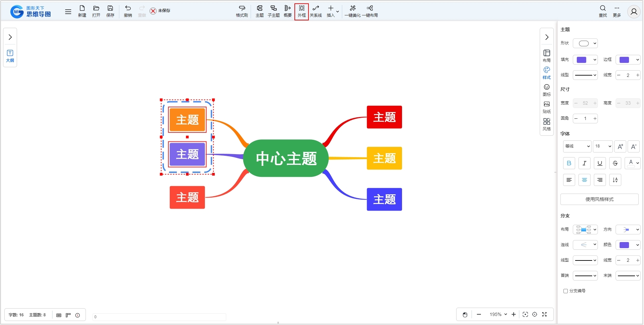Increase the topic border 线宽 width
644x325 pixels.
coord(637,75)
